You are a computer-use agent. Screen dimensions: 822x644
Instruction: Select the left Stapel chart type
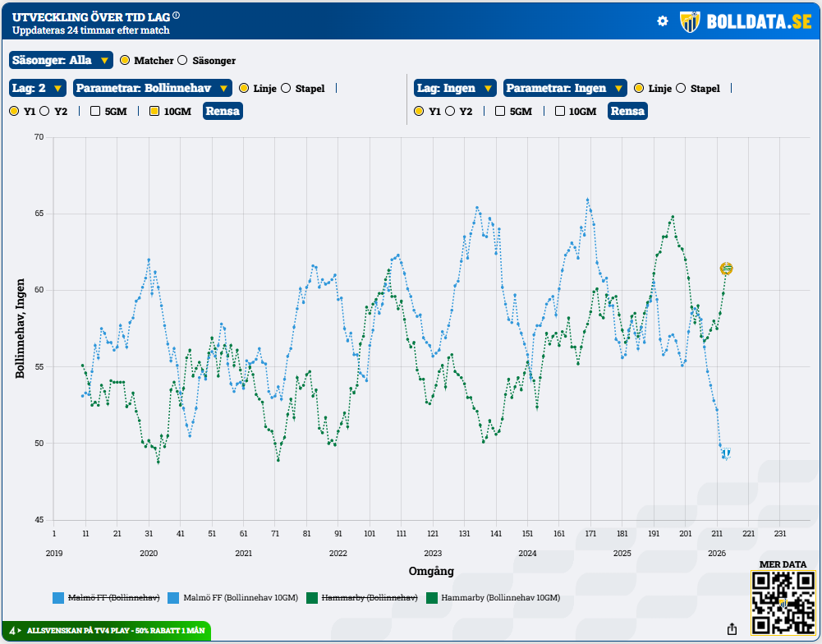click(x=286, y=89)
